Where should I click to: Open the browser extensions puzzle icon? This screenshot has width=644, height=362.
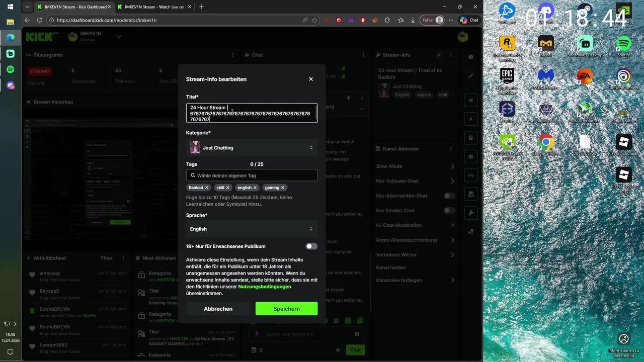tap(387, 20)
